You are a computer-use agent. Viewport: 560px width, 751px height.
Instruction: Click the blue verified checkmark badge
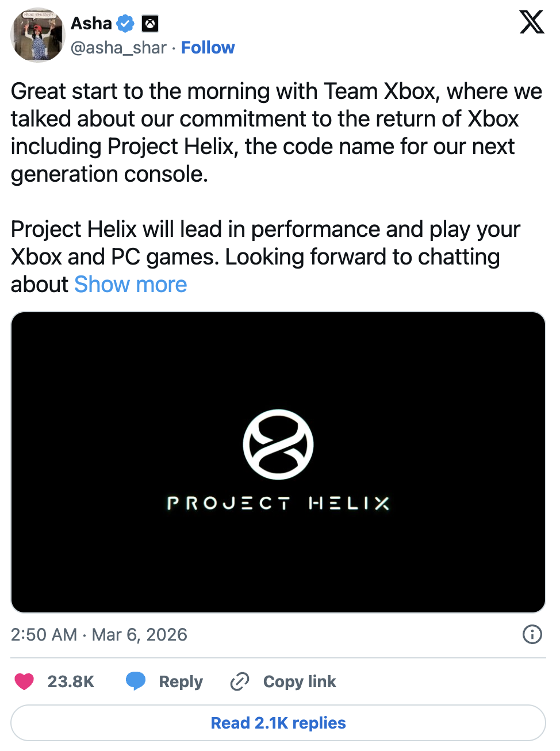[125, 24]
